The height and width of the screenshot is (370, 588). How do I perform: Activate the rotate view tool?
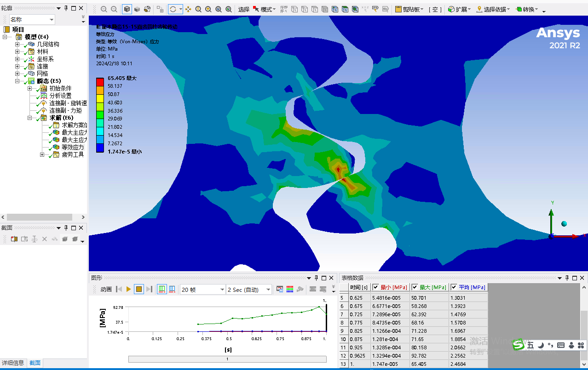tap(173, 9)
